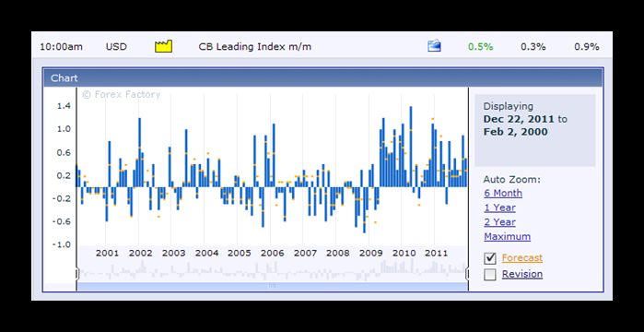The image size is (644, 332).
Task: Zoom chart to 2 Year
Action: coord(500,222)
